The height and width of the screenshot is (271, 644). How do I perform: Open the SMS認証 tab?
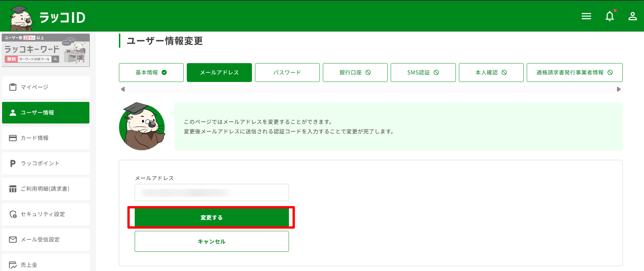[x=423, y=72]
